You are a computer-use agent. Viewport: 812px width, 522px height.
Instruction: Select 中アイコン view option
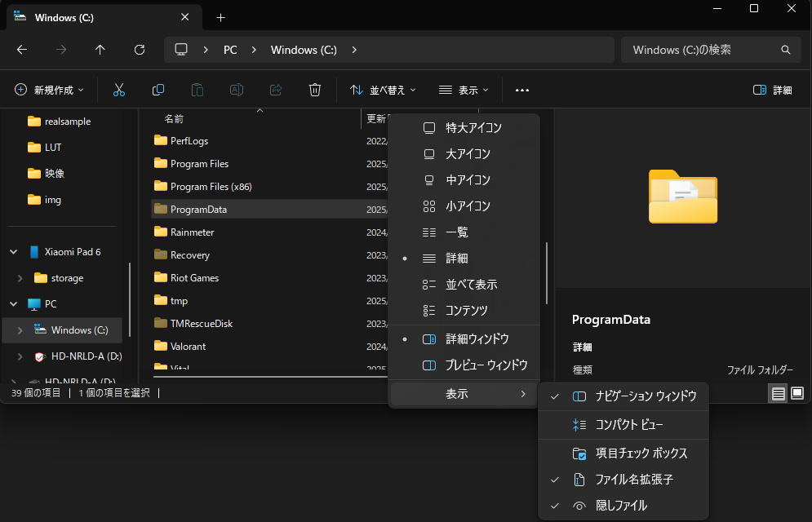[x=464, y=180]
